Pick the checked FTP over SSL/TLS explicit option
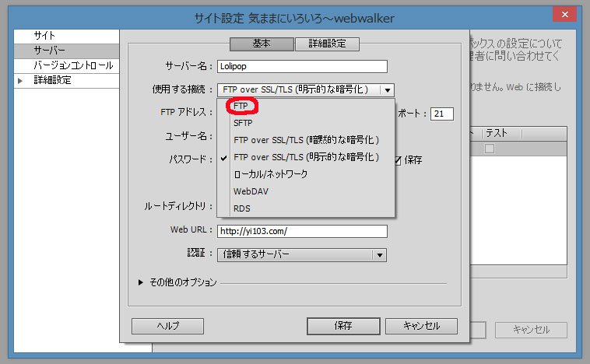 pyautogui.click(x=305, y=157)
